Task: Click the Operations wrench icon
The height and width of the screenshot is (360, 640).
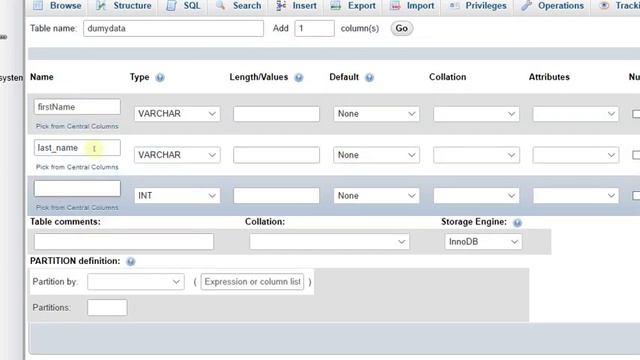Action: (526, 5)
